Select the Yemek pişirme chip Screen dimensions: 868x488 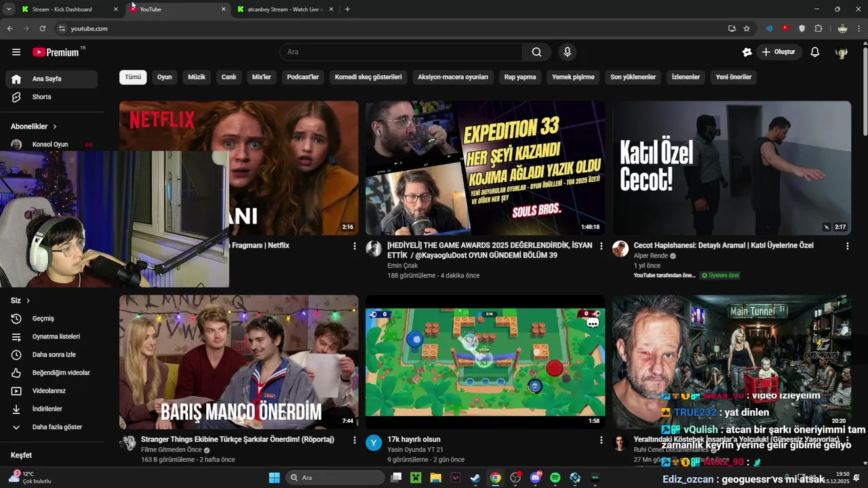573,77
